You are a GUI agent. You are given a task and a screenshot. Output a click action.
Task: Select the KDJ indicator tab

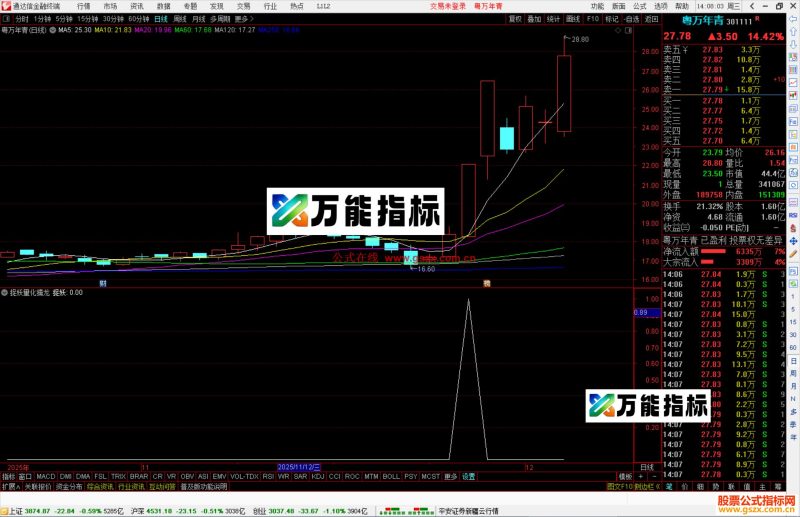317,476
